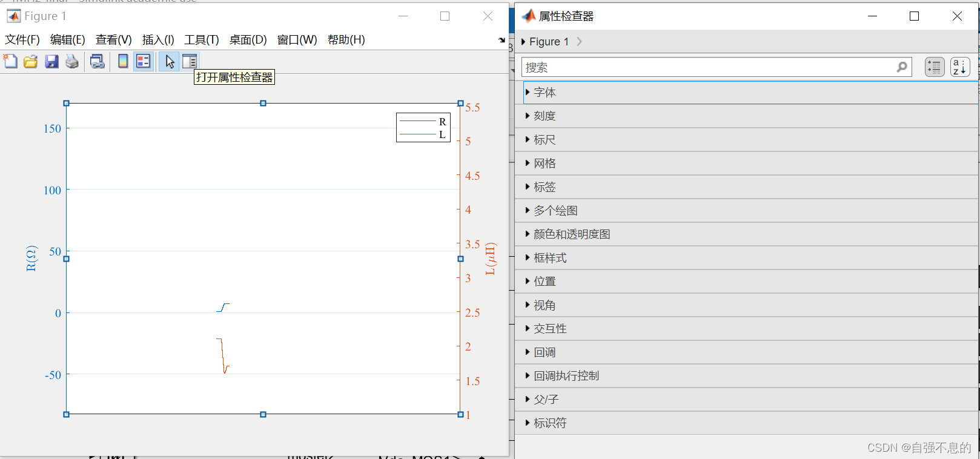Dock the figure using the small corner arrow
Viewport: 980px width, 459px height.
502,40
